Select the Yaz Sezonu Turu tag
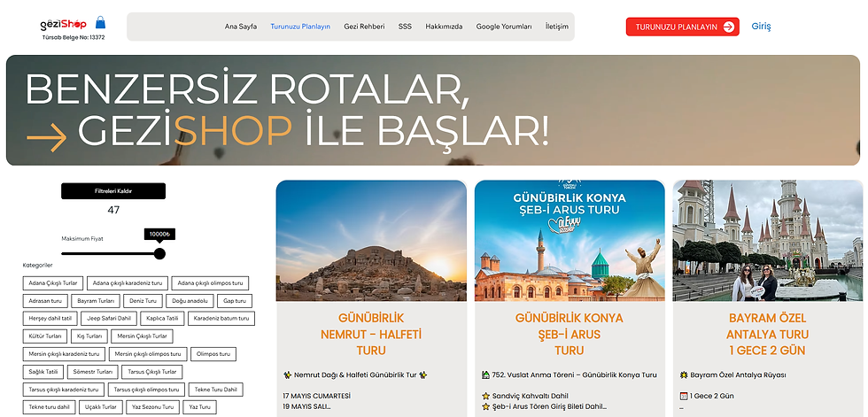Screen dimensions: 868x417 [x=152, y=407]
